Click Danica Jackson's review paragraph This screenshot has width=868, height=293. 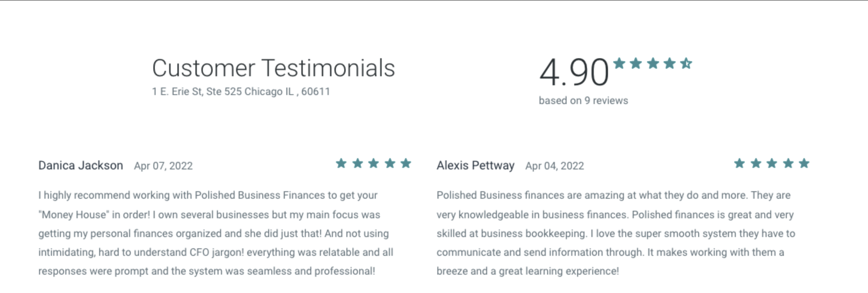(x=216, y=233)
